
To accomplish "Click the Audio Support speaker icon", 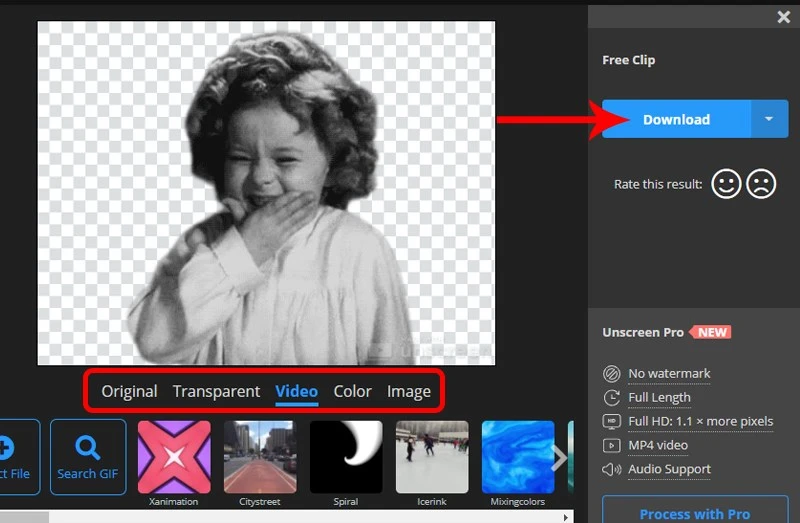I will [612, 469].
